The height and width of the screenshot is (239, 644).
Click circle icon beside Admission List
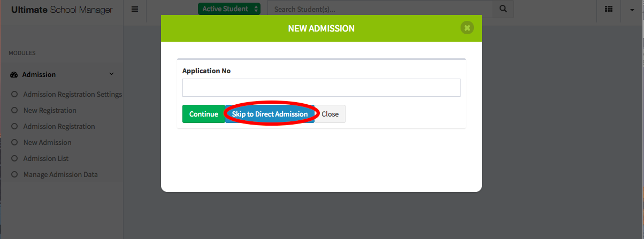coord(14,159)
